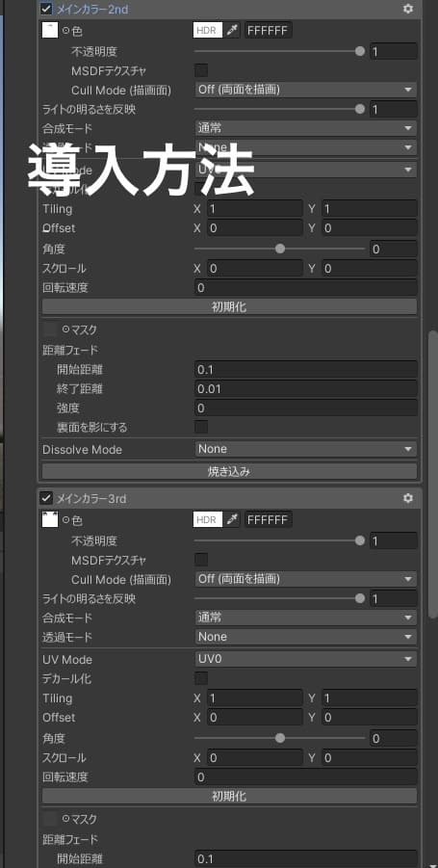438x868 pixels.
Task: Click 距離フェード label in メインカラー2nd
Action: [x=70, y=351]
